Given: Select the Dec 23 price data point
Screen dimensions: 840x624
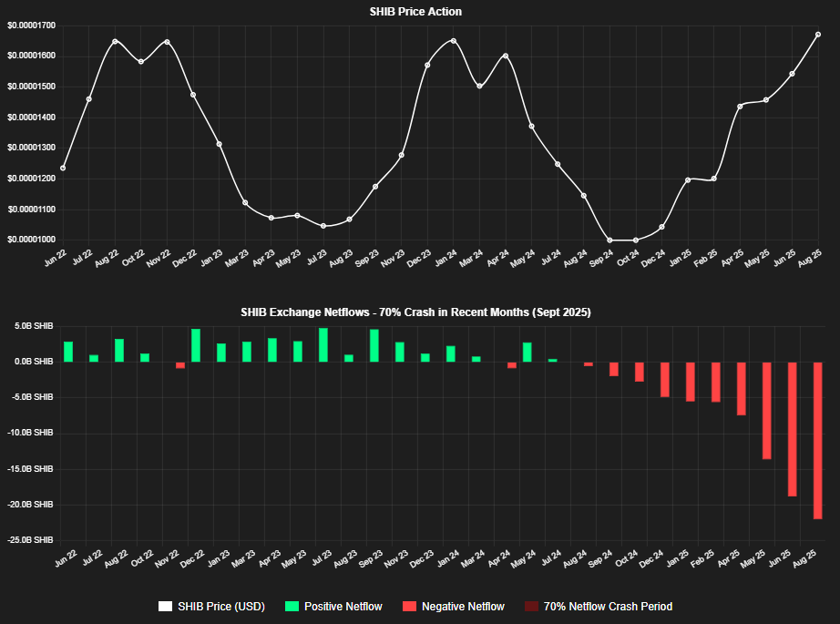Looking at the screenshot, I should 427,66.
